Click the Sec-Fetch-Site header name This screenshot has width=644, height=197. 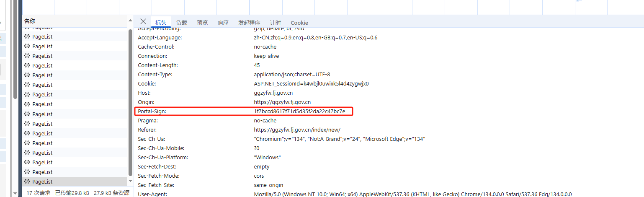pyautogui.click(x=156, y=185)
